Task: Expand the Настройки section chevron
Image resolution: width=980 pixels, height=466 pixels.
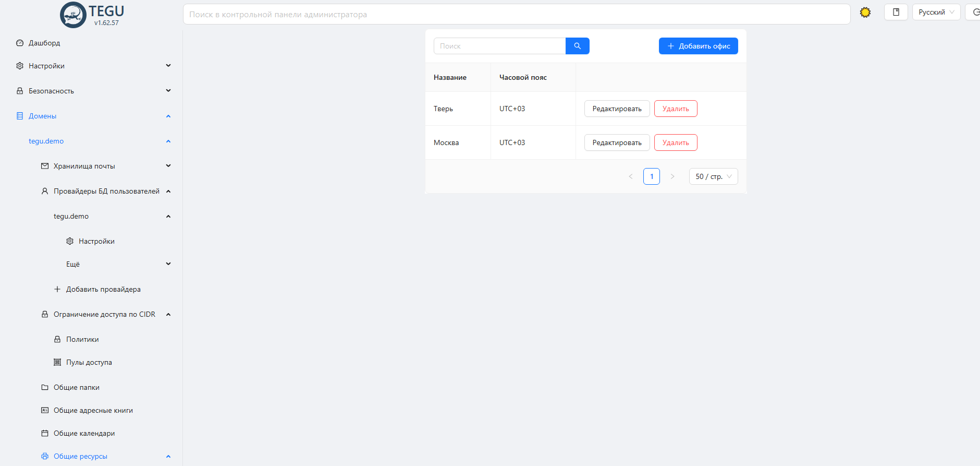Action: pyautogui.click(x=168, y=66)
